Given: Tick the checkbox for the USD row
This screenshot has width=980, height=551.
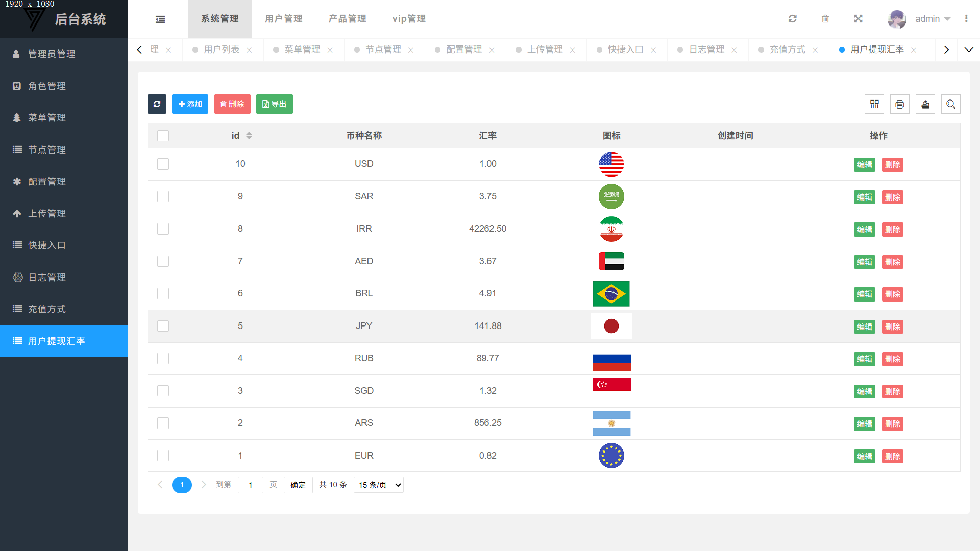Looking at the screenshot, I should pyautogui.click(x=163, y=164).
